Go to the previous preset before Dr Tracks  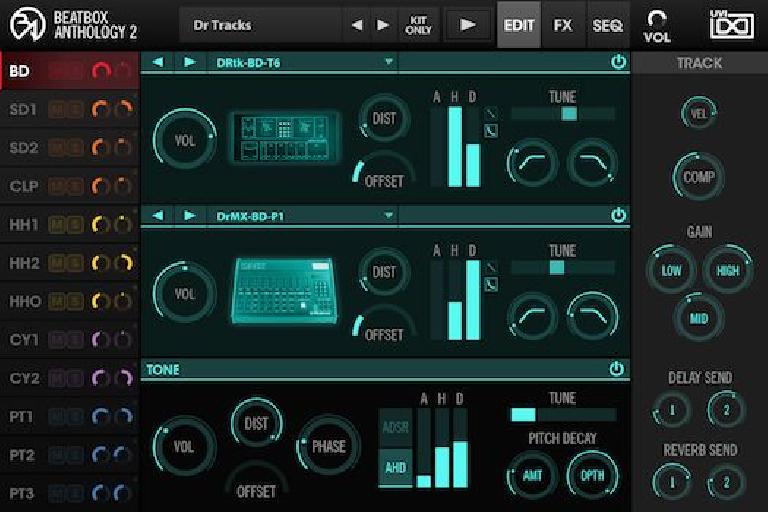click(x=357, y=25)
